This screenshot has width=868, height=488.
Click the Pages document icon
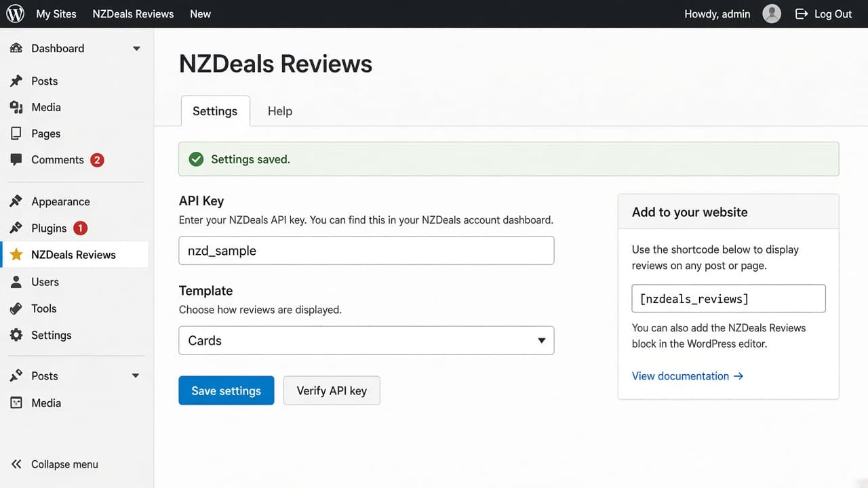pyautogui.click(x=16, y=134)
